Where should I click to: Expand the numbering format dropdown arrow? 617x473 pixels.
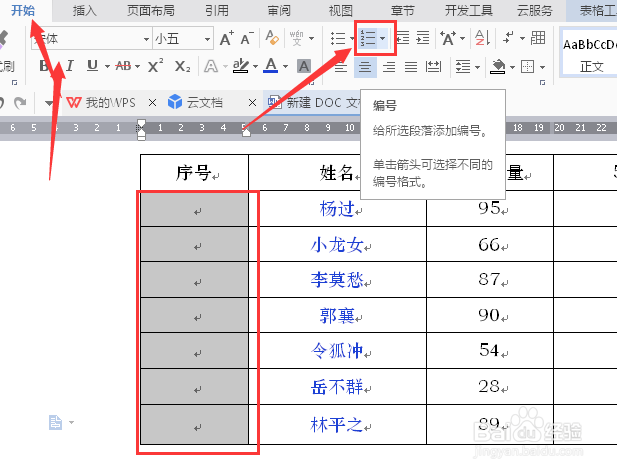[382, 38]
